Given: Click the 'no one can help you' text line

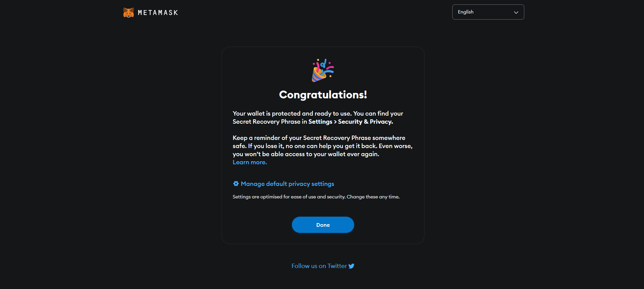Looking at the screenshot, I should point(323,146).
